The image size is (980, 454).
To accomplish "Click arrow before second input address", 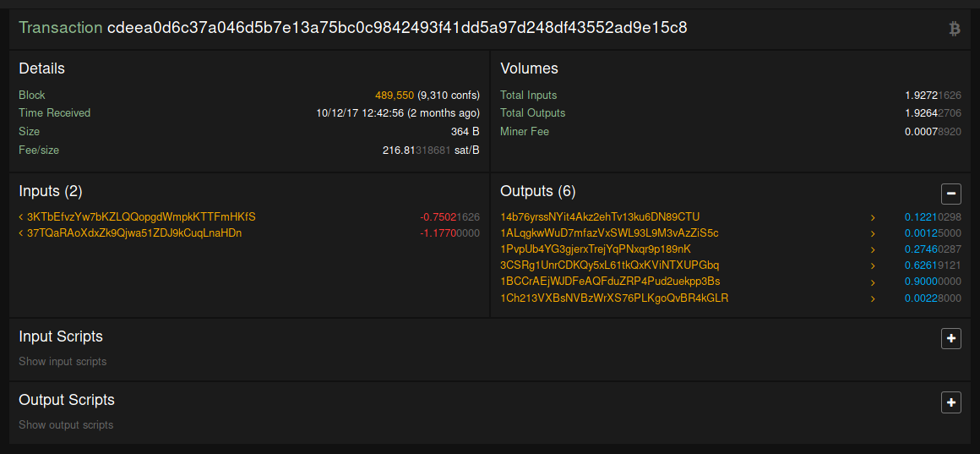I will (21, 232).
